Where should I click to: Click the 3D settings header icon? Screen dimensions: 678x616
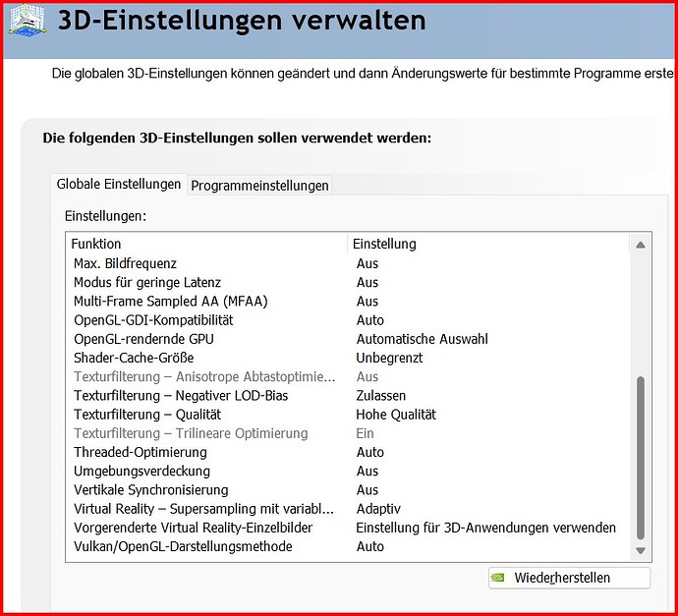(x=28, y=22)
